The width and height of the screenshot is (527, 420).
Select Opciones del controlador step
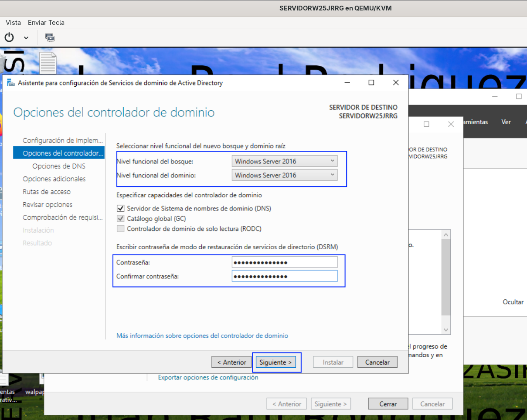[x=59, y=153]
